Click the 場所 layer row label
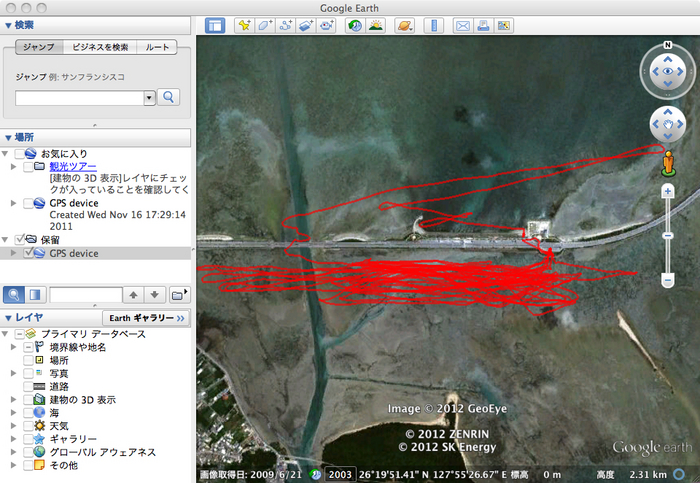This screenshot has height=483, width=700. click(x=58, y=360)
